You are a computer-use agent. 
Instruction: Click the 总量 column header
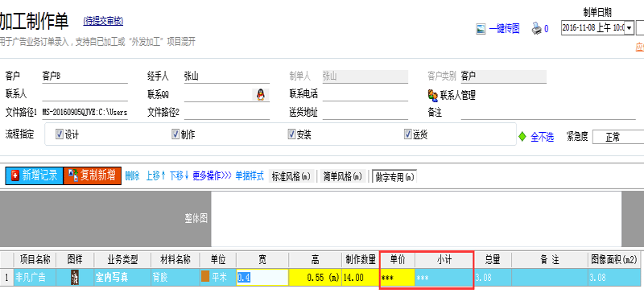coord(492,260)
